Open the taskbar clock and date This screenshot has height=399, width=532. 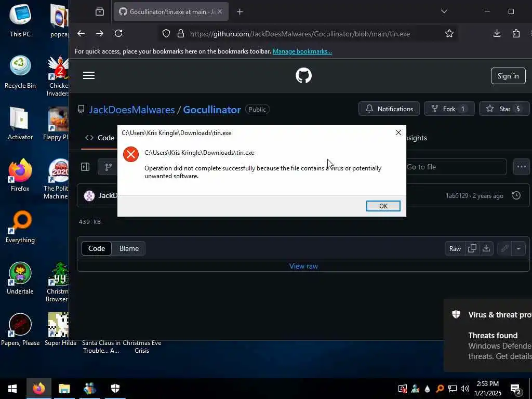click(488, 389)
